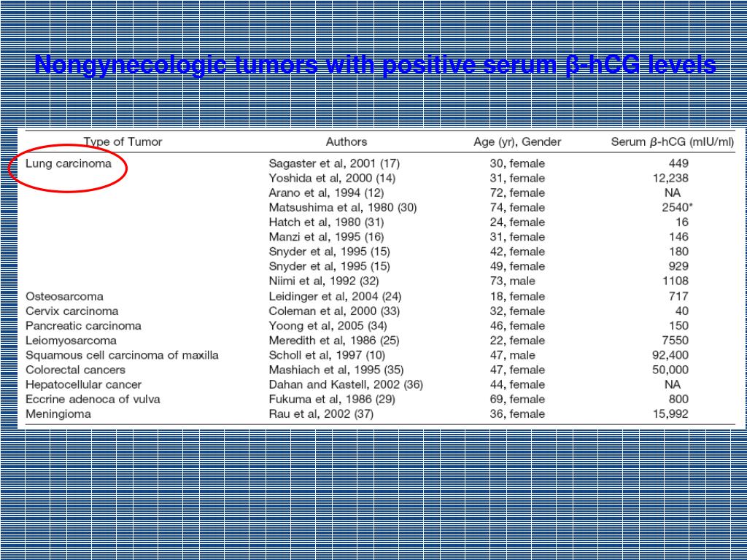Click the '69, female' age cell
This screenshot has width=747, height=560.
tap(517, 400)
